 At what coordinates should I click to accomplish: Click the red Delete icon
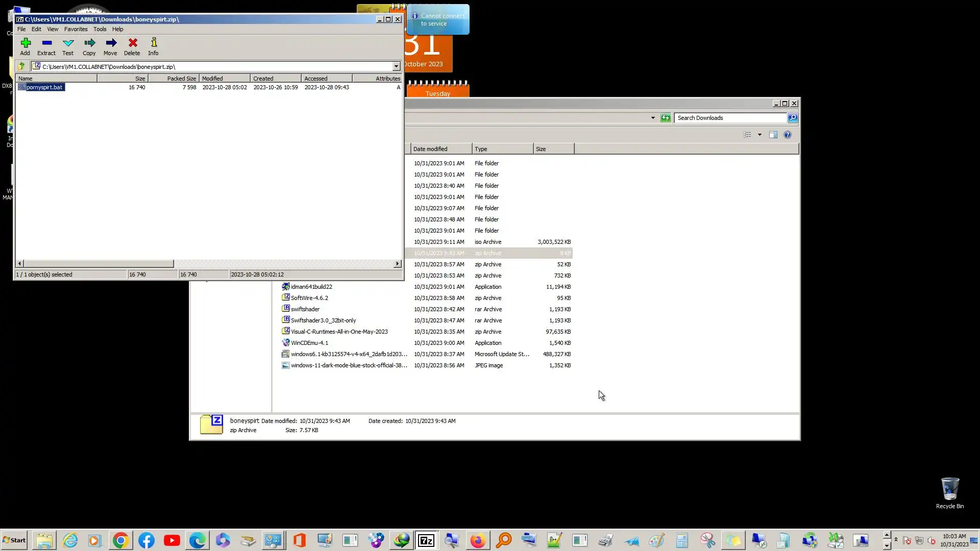click(x=132, y=46)
